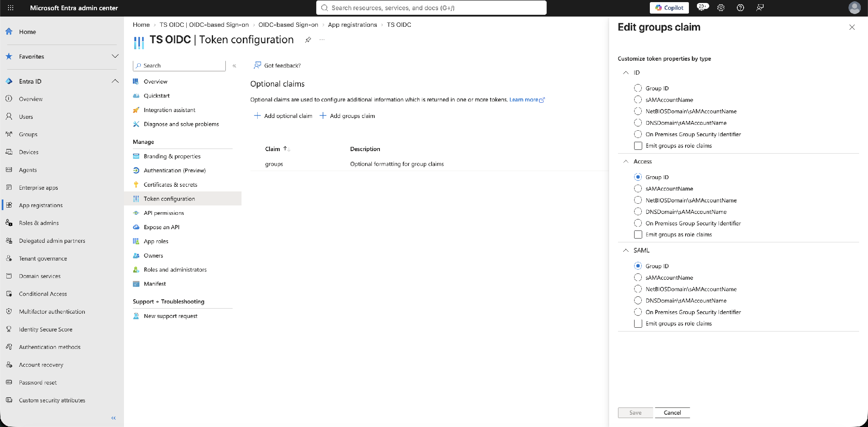Open Agents in the left navigation

point(28,170)
